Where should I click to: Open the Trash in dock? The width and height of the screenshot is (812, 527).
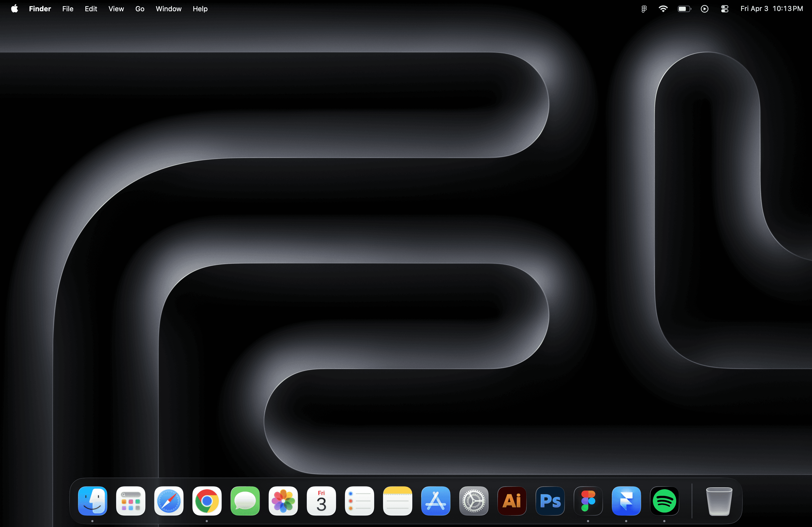click(x=719, y=501)
